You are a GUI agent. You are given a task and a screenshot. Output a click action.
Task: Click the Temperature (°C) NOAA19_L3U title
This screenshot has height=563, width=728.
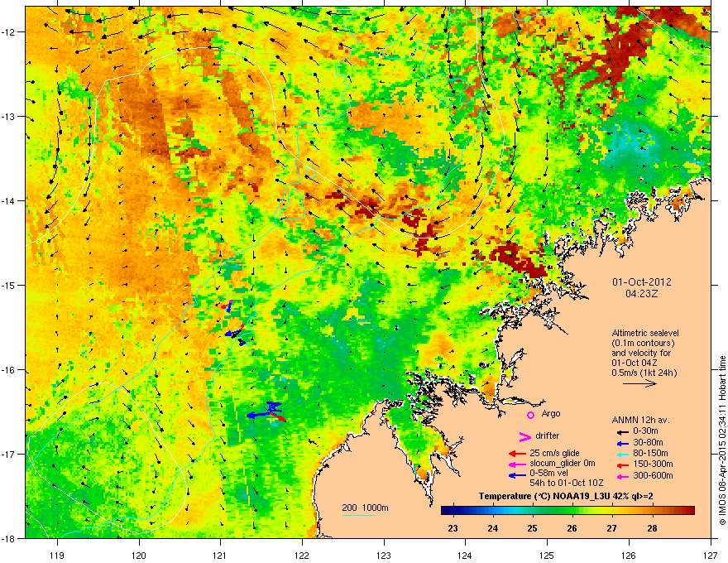(566, 496)
